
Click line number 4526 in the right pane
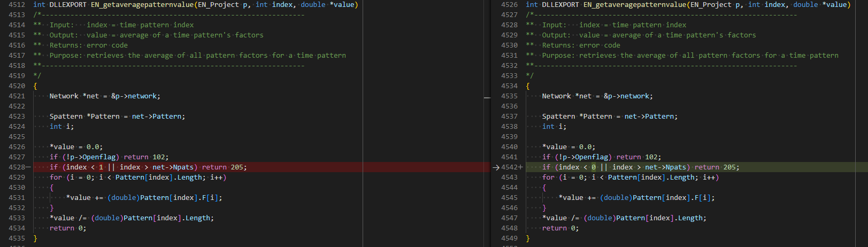point(509,5)
